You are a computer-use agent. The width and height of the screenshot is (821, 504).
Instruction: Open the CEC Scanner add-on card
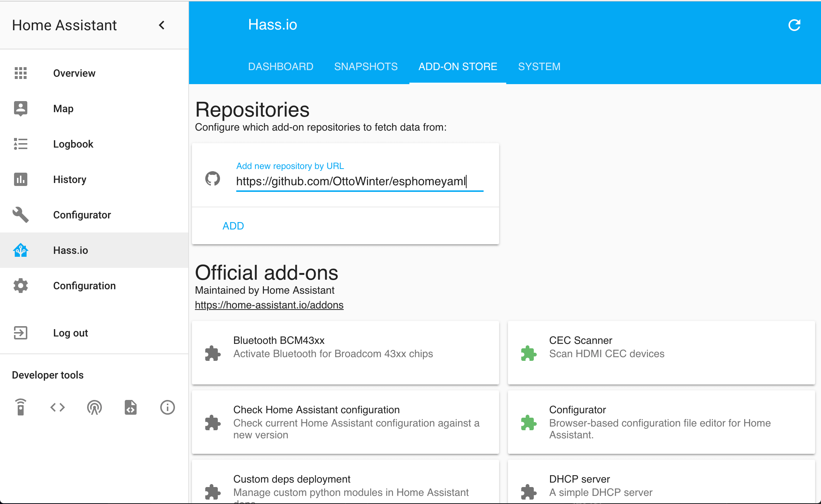661,353
